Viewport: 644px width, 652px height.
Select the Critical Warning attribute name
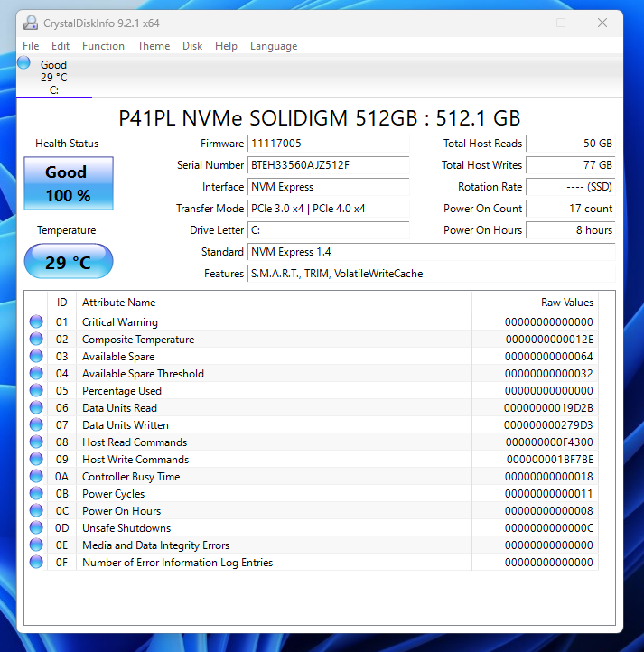pyautogui.click(x=120, y=322)
